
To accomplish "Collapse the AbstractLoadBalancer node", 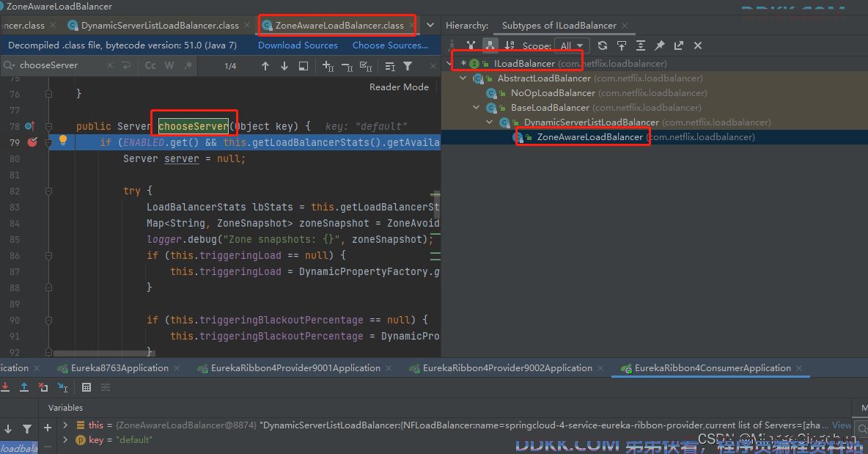I will click(x=463, y=78).
